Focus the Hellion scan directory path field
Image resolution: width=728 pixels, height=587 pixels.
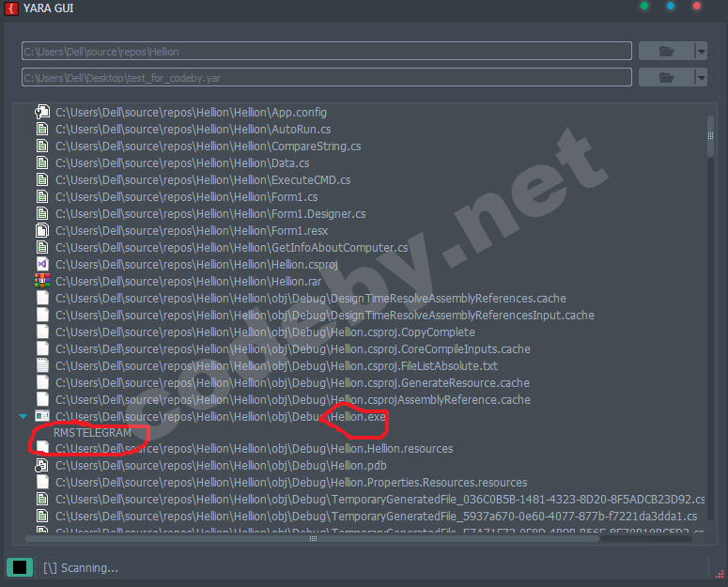click(x=326, y=51)
